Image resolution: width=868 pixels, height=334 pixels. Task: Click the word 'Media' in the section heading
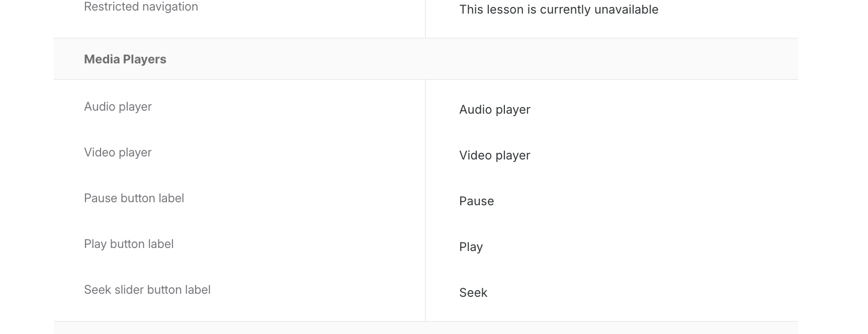coord(102,59)
